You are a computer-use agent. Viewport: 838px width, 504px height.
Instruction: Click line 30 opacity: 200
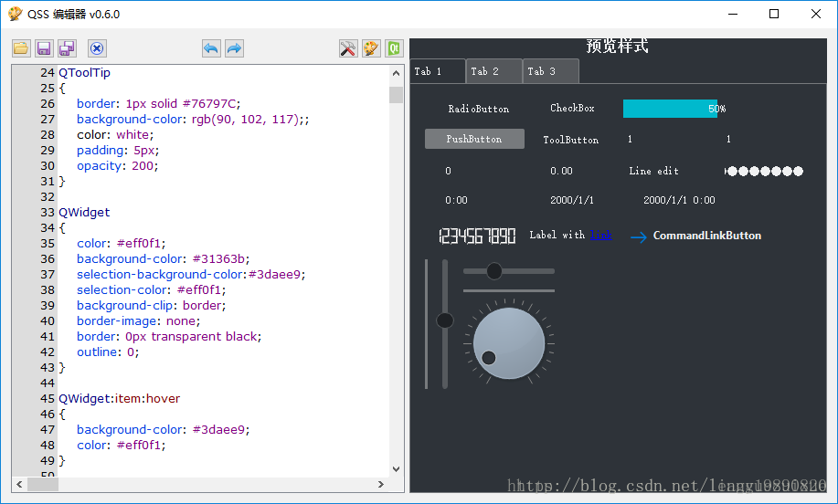(118, 166)
